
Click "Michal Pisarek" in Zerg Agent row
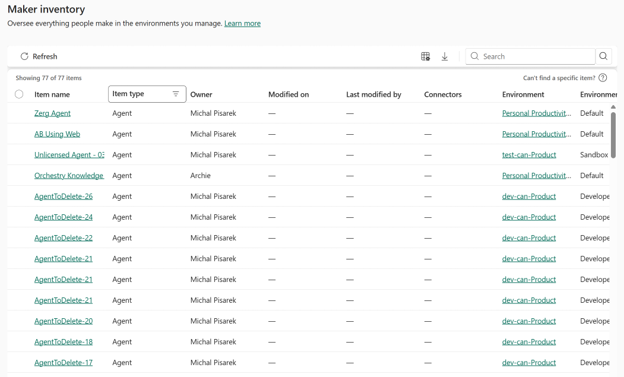213,113
